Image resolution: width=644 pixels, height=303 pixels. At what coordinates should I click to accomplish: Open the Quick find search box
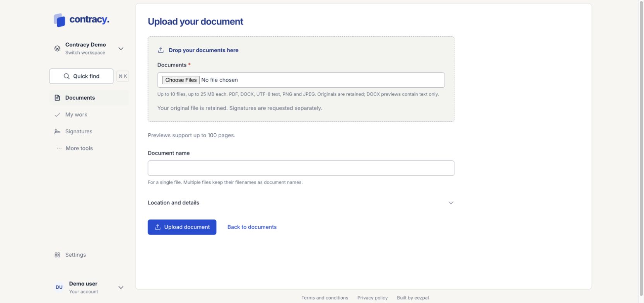(81, 76)
